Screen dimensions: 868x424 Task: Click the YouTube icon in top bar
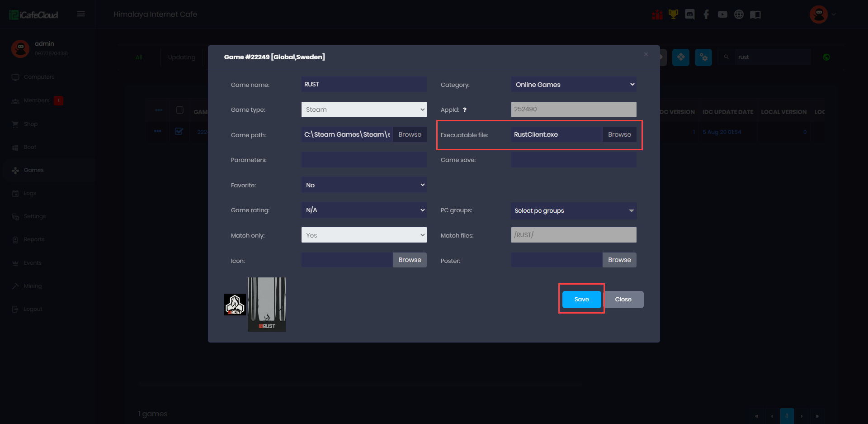click(x=722, y=14)
